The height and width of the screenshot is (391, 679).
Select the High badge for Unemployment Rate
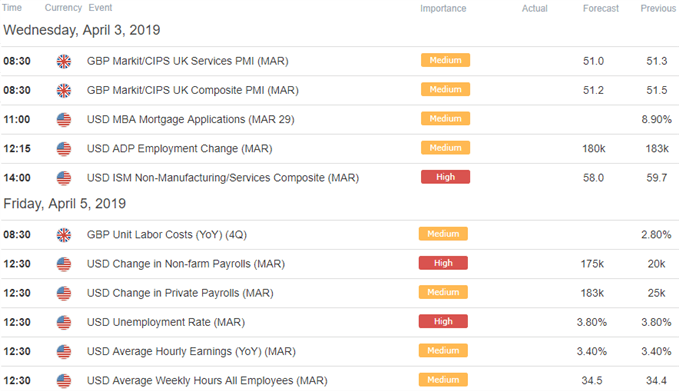click(443, 321)
